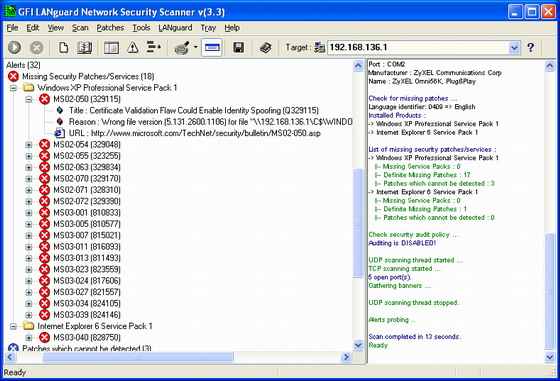Click inside the Target IP address field
560x381 pixels.
click(x=418, y=47)
